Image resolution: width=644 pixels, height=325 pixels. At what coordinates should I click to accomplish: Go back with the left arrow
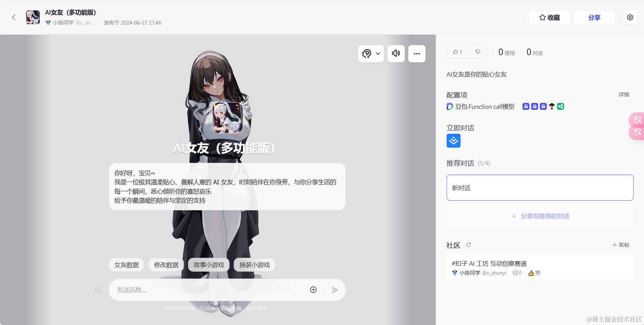coord(14,17)
